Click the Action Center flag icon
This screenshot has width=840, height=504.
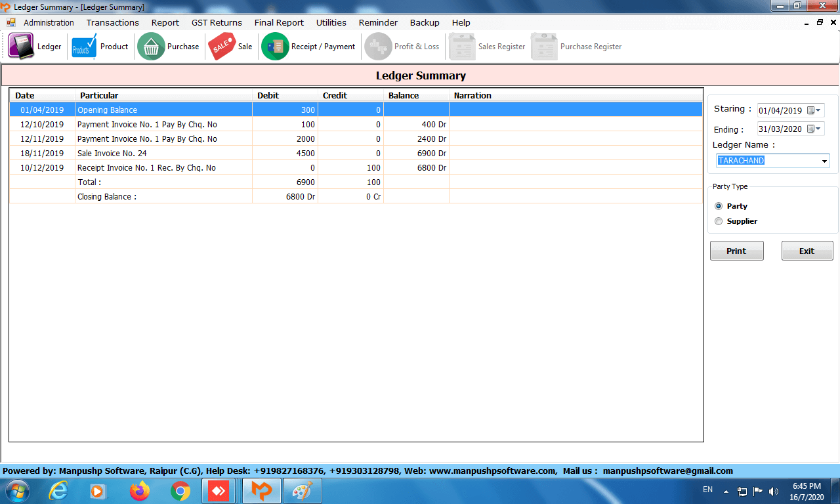pyautogui.click(x=757, y=491)
